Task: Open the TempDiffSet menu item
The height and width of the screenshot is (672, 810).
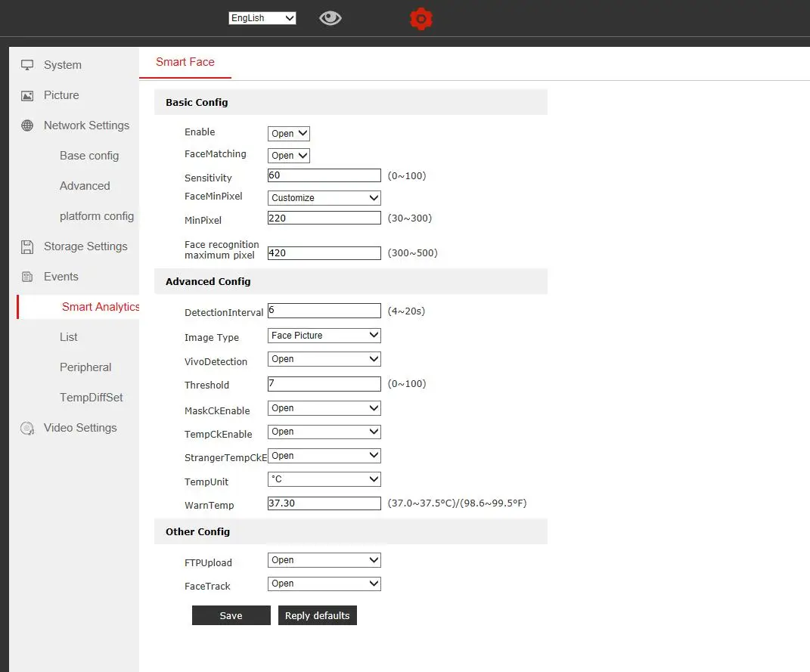Action: point(91,398)
